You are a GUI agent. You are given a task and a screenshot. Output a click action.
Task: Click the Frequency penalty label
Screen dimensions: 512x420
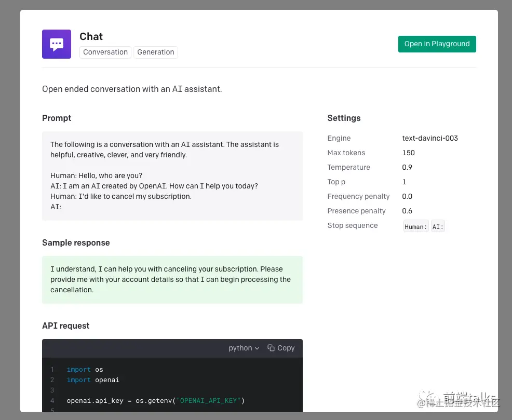[358, 196]
